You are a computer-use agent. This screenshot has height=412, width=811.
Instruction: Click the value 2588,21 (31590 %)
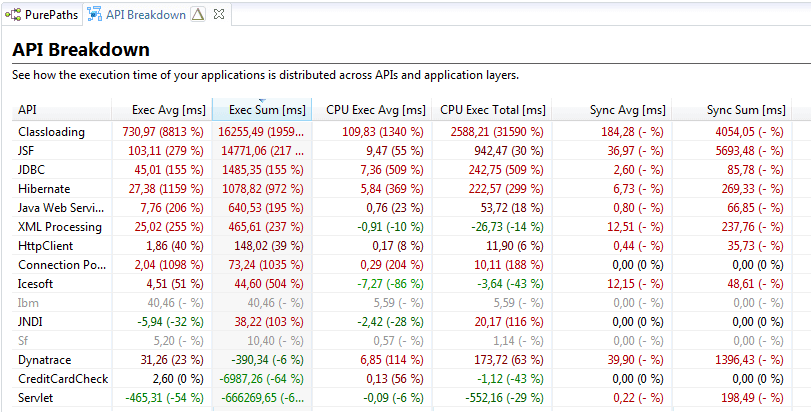pyautogui.click(x=497, y=132)
